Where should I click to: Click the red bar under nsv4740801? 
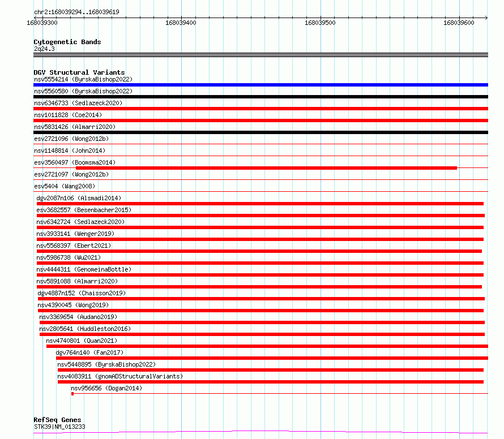pos(267,346)
